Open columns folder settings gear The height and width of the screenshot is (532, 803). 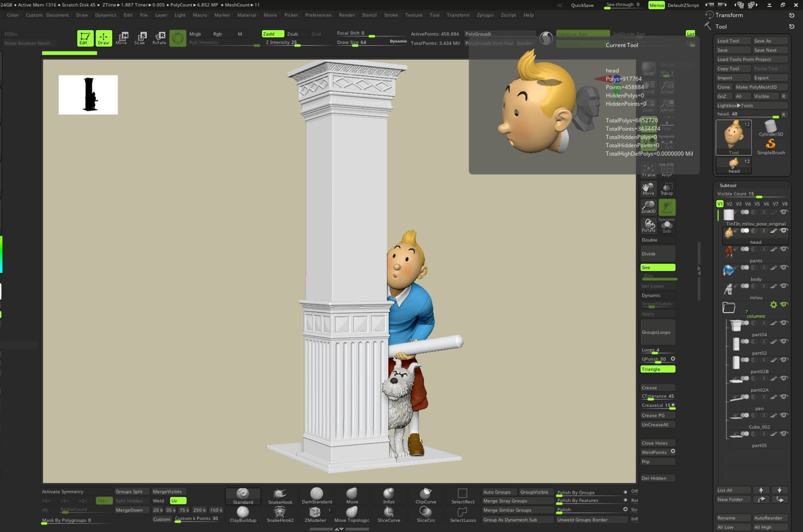(x=773, y=304)
